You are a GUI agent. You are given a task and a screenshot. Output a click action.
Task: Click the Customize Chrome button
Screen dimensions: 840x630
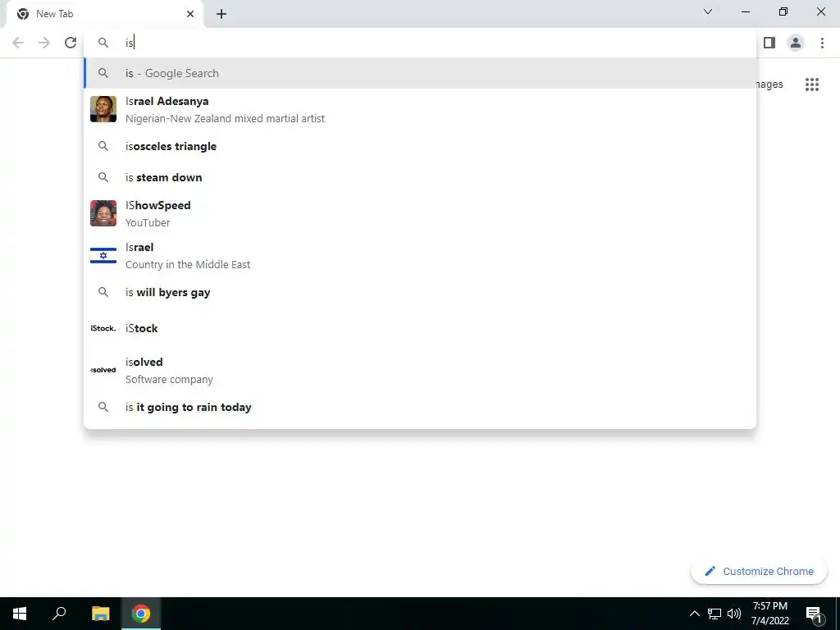click(x=759, y=571)
